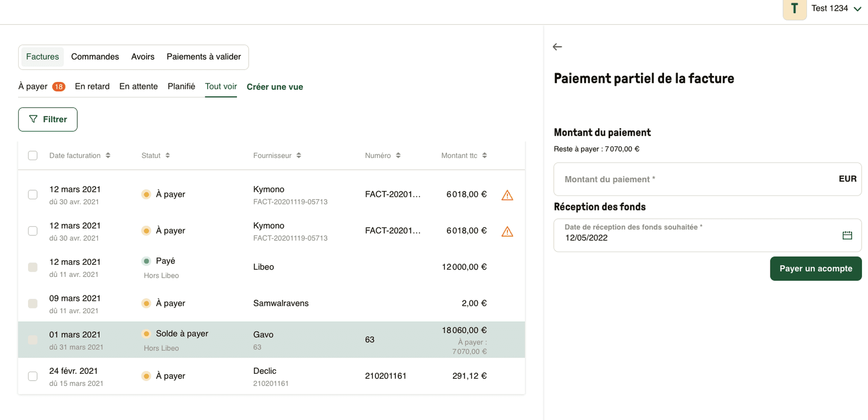Click sort arrows next to Montant ttc
Image resolution: width=868 pixels, height=420 pixels.
[x=485, y=155]
